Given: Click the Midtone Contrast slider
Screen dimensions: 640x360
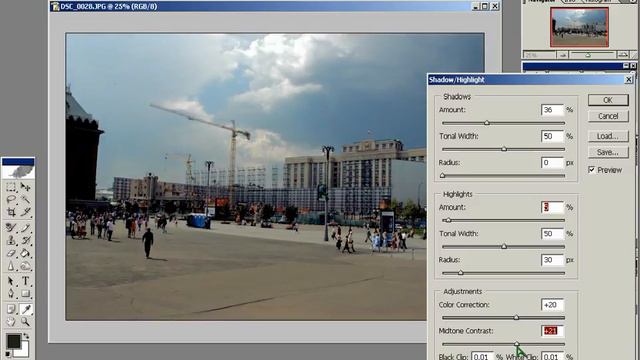Looking at the screenshot, I should click(x=503, y=344).
